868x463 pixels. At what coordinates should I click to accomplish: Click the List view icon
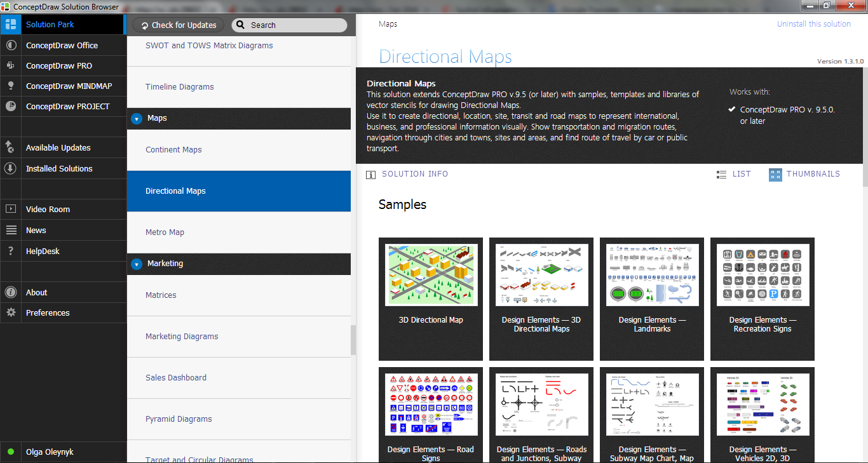click(721, 174)
